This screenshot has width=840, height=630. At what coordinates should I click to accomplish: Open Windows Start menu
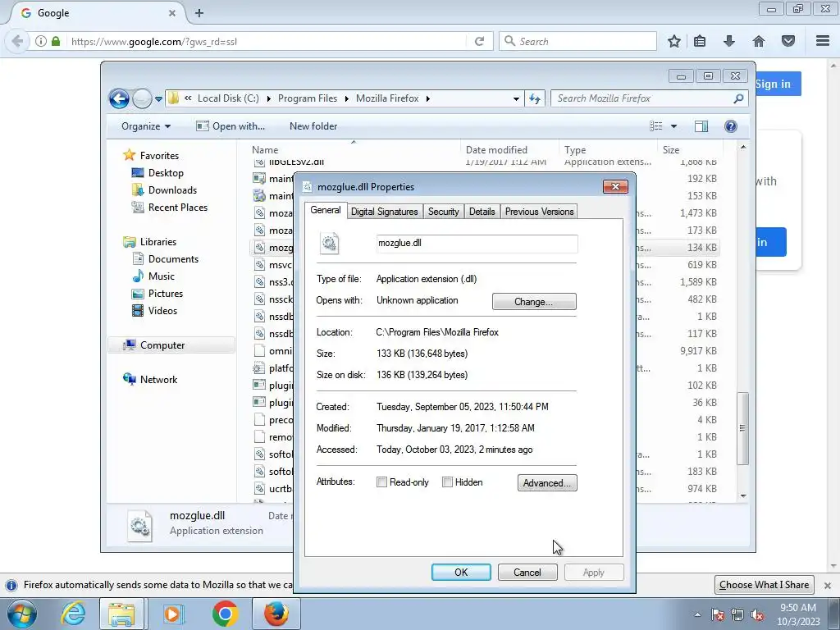tap(22, 614)
